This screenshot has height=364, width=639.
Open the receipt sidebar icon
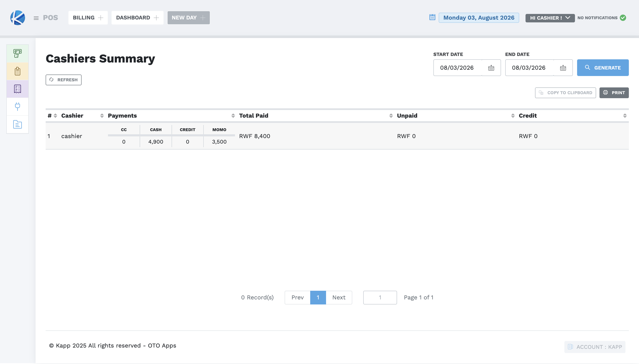click(18, 89)
